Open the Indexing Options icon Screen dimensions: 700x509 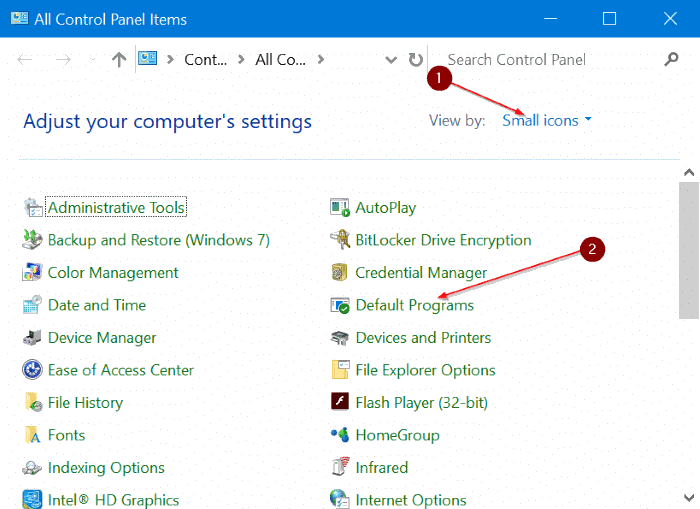coord(32,467)
